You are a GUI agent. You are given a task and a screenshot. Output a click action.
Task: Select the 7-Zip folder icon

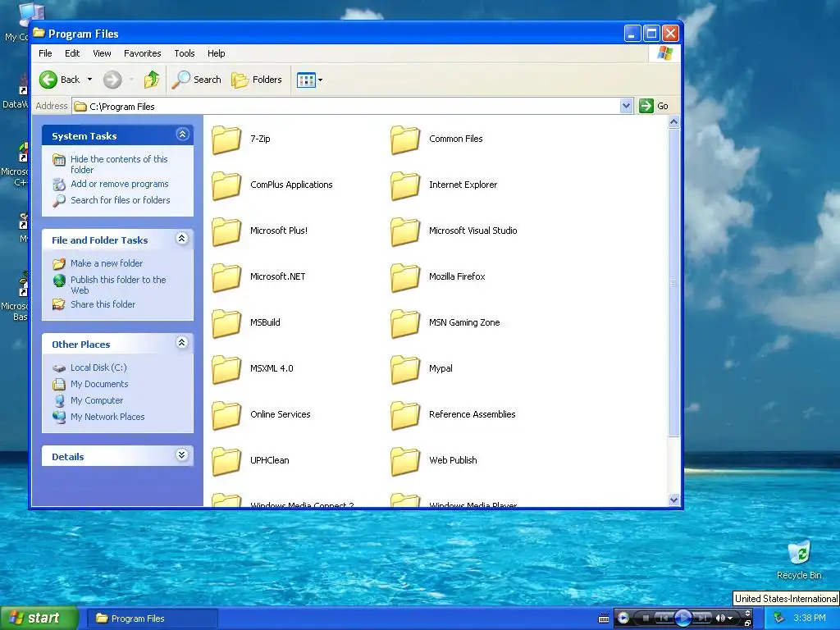226,139
